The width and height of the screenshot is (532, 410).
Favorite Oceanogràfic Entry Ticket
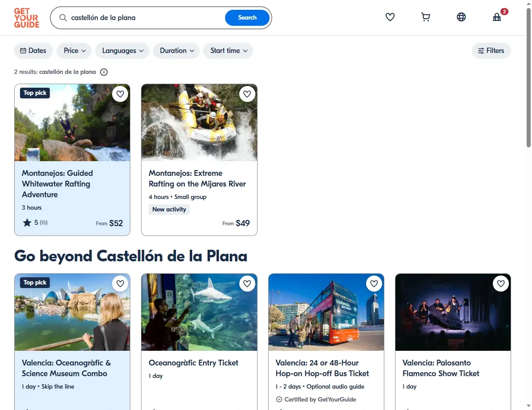pos(247,283)
